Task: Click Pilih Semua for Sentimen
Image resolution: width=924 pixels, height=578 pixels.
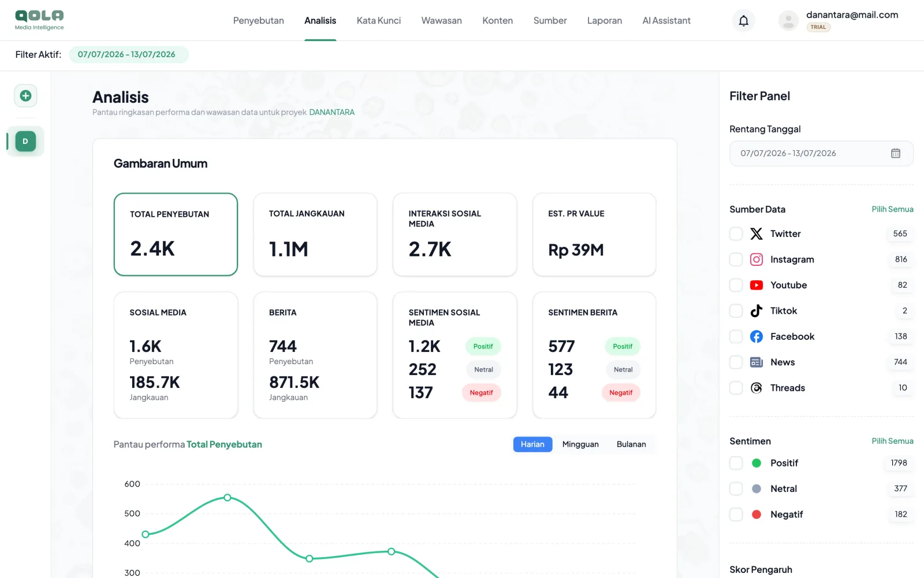Action: [892, 441]
